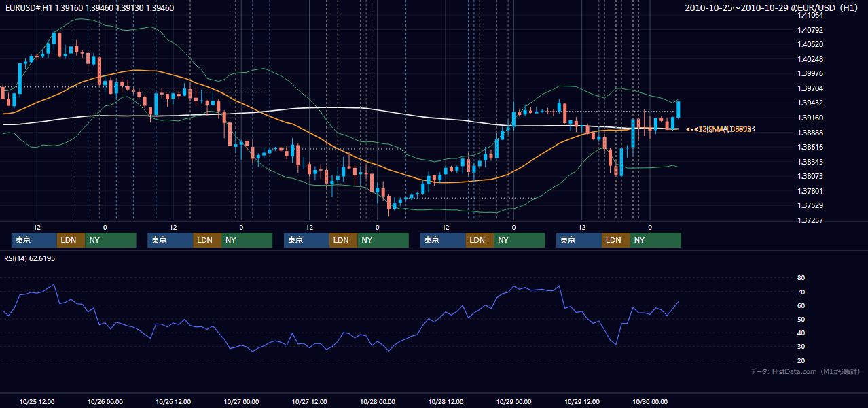
Task: Select the 1.39976 price axis label
Action: [810, 73]
